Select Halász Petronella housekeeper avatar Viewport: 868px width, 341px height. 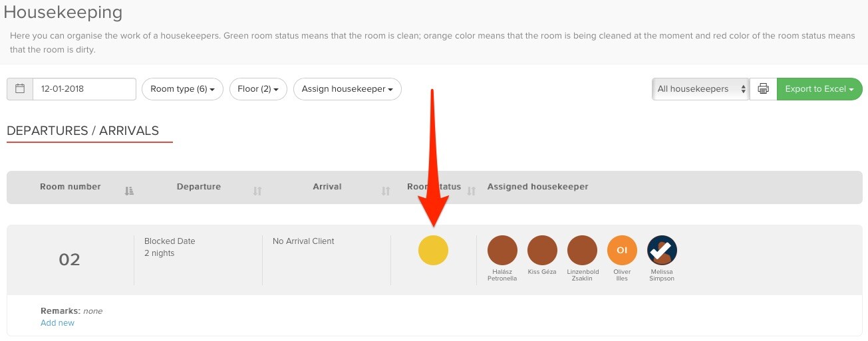click(502, 250)
